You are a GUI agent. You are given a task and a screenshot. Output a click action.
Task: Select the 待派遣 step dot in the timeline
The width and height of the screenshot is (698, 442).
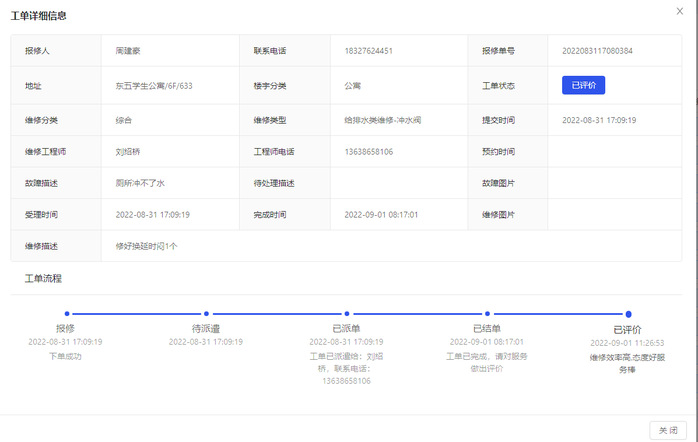[x=206, y=314]
